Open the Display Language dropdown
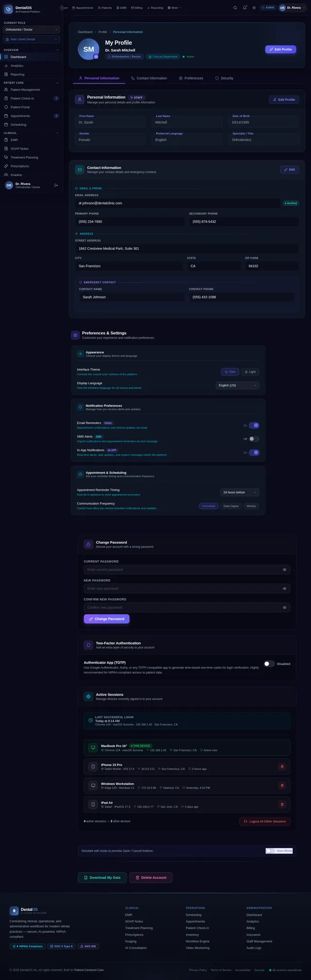The image size is (311, 980). coord(238,385)
